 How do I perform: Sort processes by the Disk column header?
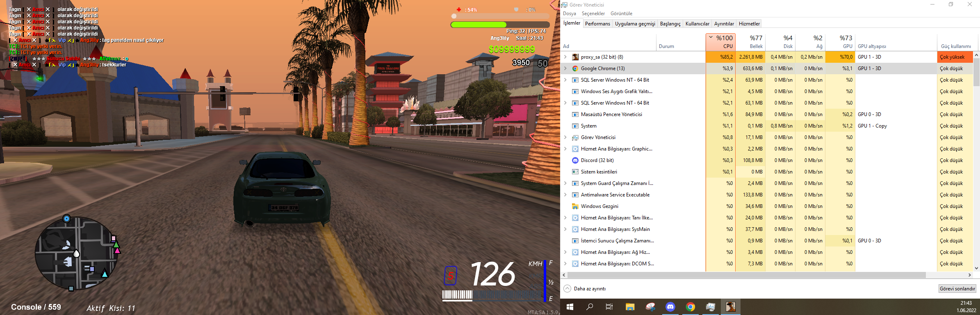tap(780, 42)
